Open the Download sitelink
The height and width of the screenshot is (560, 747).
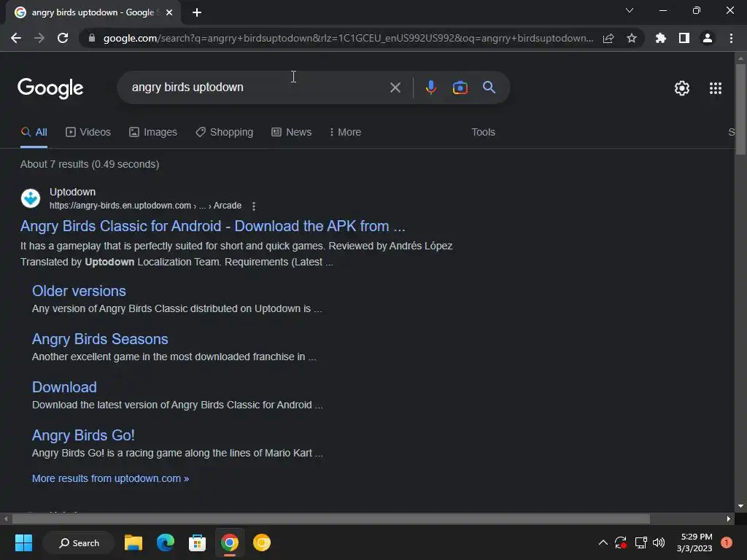point(64,387)
